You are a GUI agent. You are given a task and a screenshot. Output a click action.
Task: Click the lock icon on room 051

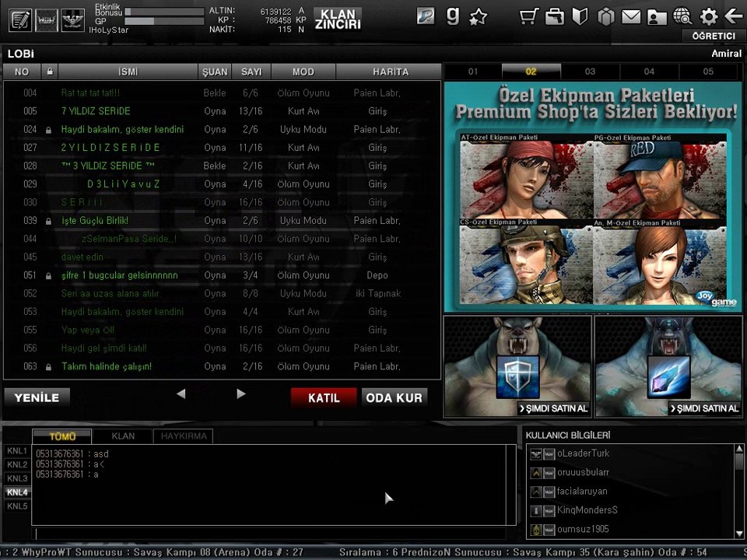coord(48,275)
